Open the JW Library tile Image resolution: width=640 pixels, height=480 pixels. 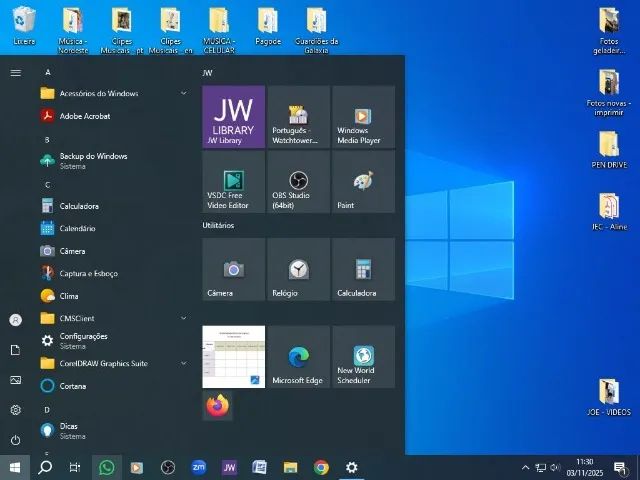[233, 117]
